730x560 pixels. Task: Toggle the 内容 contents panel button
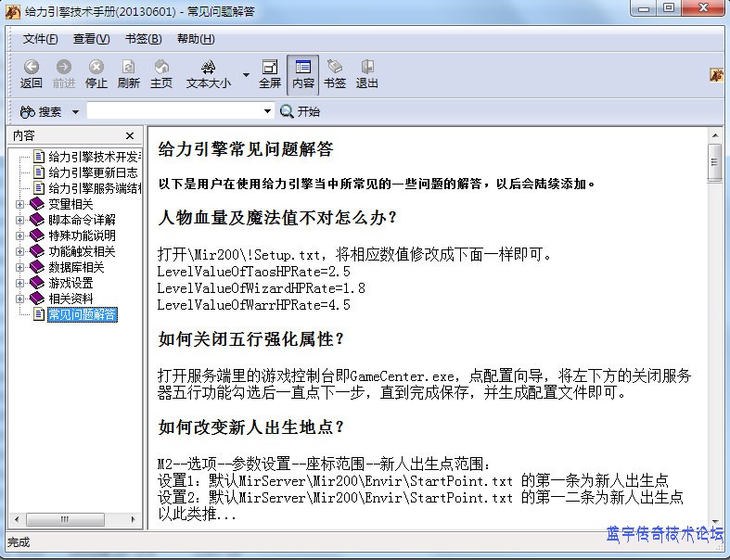pyautogui.click(x=302, y=68)
